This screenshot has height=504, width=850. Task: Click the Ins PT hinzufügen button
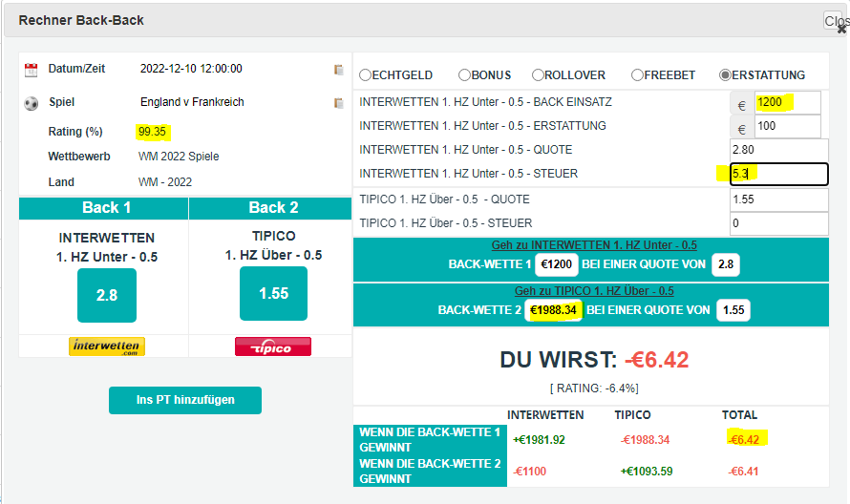[x=185, y=401]
